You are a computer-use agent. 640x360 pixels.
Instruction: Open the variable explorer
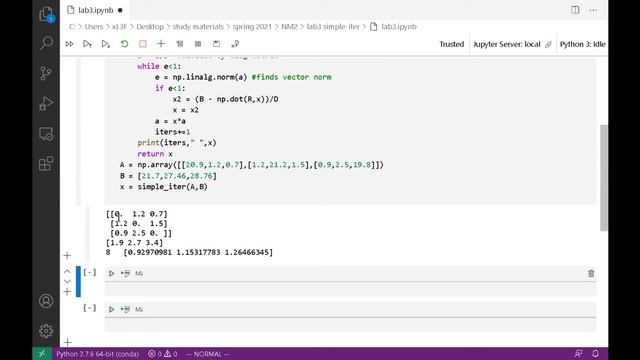pos(198,44)
